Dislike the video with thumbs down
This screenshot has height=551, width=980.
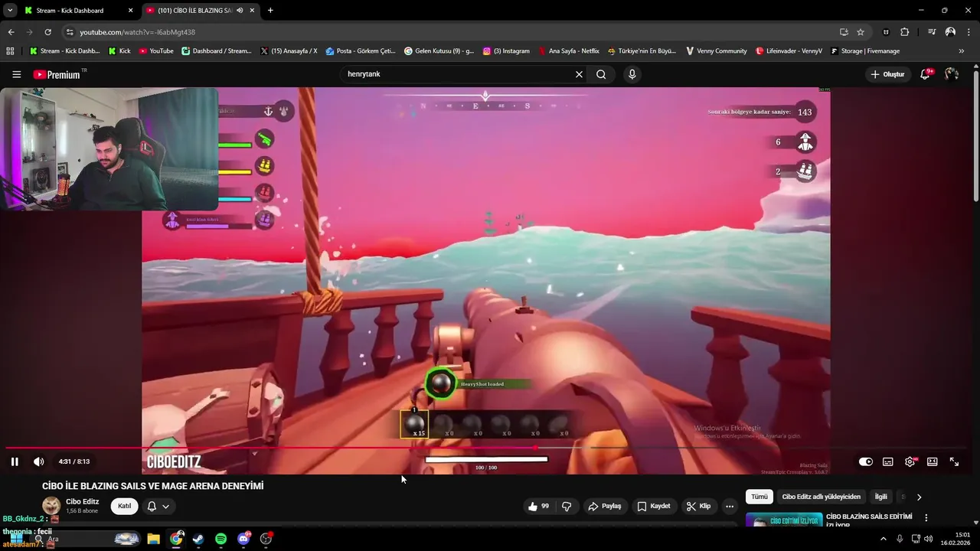(567, 506)
